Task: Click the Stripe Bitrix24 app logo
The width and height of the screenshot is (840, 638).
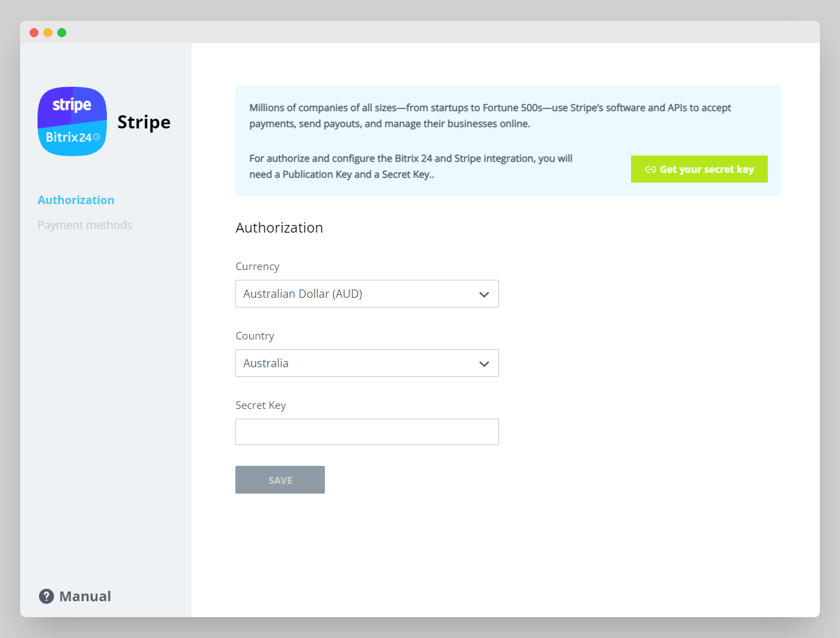Action: tap(72, 121)
